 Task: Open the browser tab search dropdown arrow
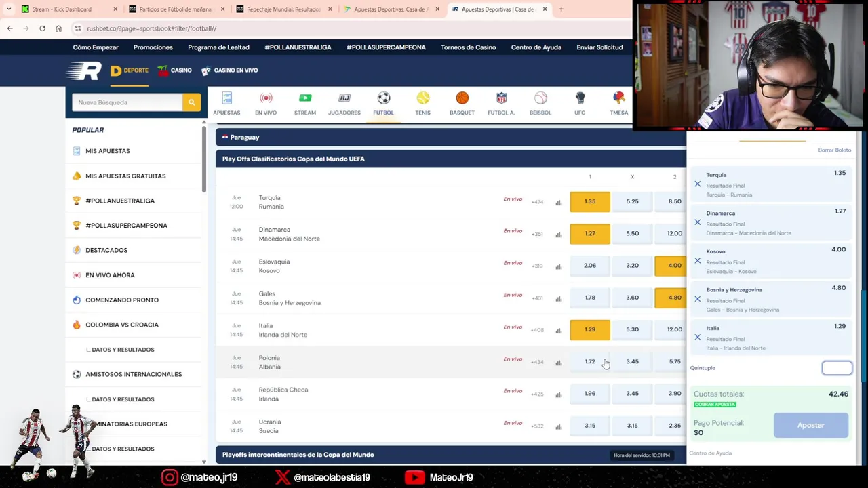click(x=8, y=9)
